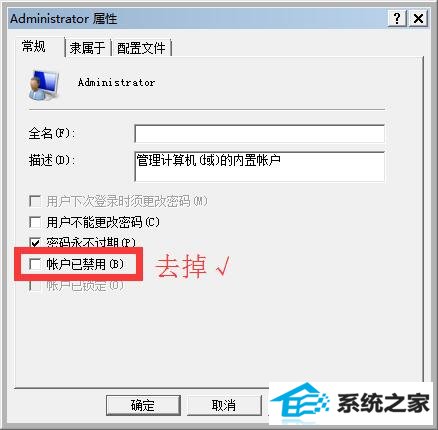This screenshot has height=430, width=438.
Task: Click the red 去掉 annotation text
Action: pos(182,267)
